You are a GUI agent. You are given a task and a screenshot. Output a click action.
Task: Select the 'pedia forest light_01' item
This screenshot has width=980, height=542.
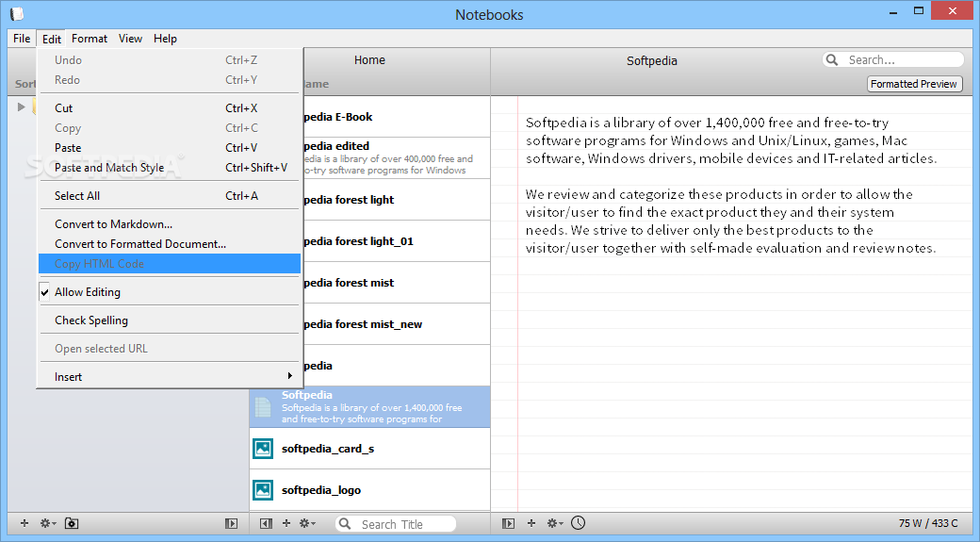(x=397, y=241)
